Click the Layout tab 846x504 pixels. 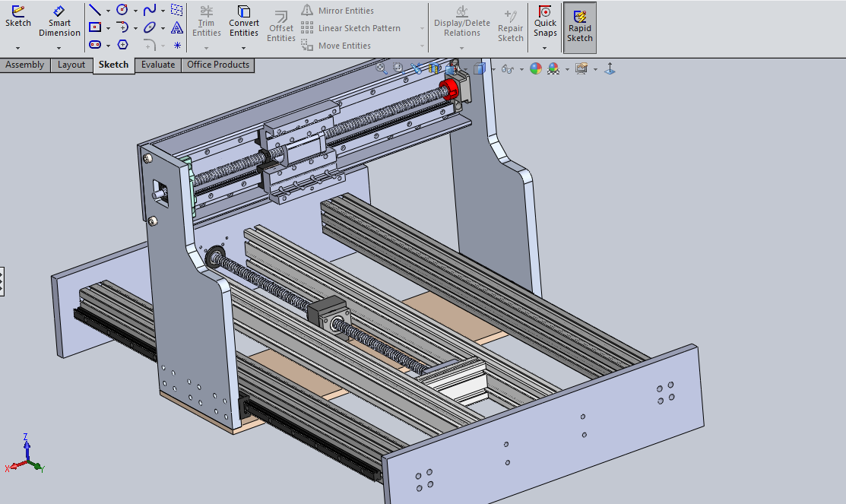[x=71, y=65]
